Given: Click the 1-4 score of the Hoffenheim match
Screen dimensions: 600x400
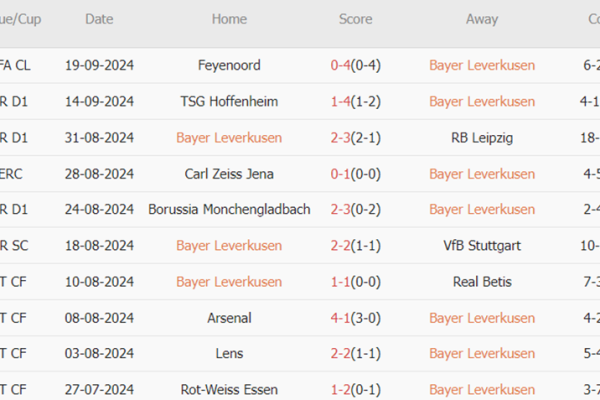Looking at the screenshot, I should coord(340,101).
